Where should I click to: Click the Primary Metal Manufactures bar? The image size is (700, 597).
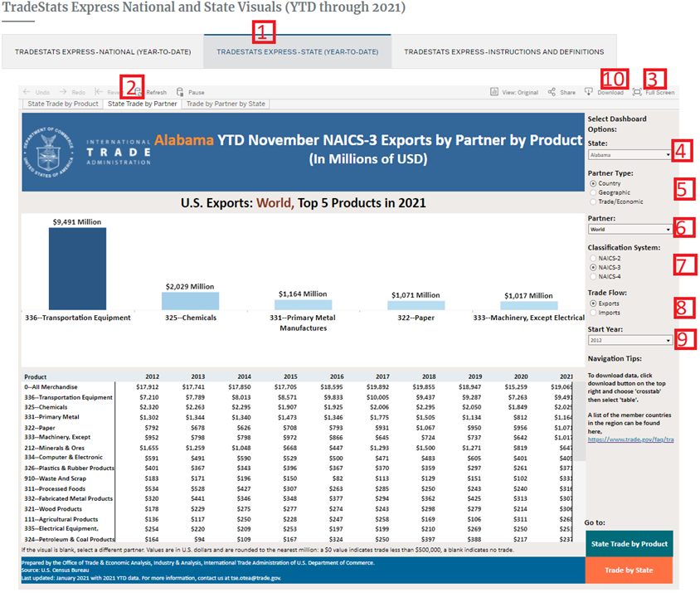pos(303,305)
